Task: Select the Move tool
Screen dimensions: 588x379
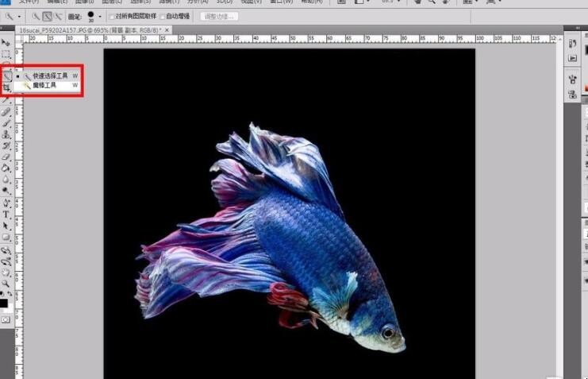Action: 6,42
